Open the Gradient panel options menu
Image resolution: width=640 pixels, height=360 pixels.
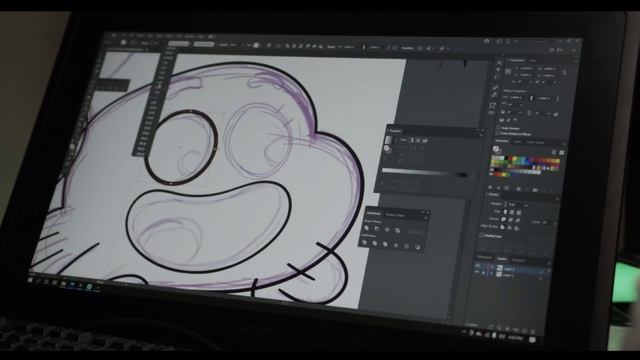481,136
